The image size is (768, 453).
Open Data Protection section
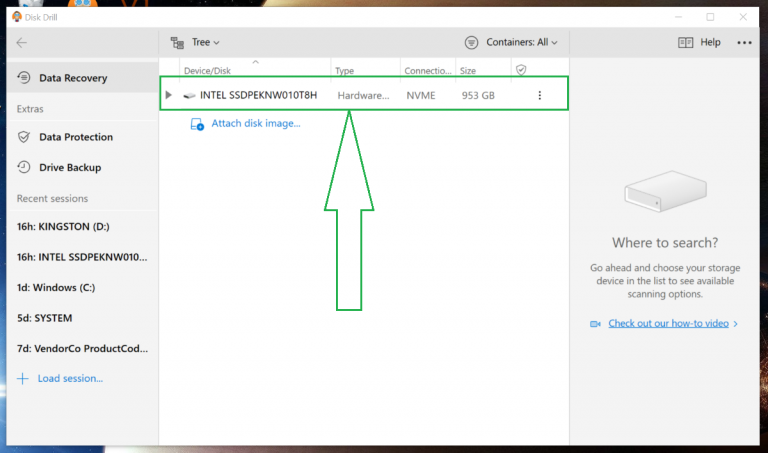pyautogui.click(x=75, y=137)
